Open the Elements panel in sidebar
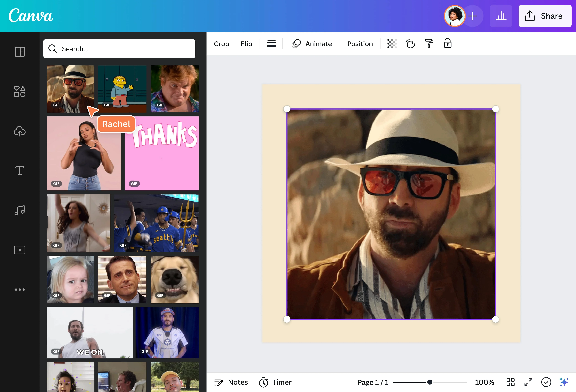Screen dimensions: 576x392 click(x=20, y=91)
